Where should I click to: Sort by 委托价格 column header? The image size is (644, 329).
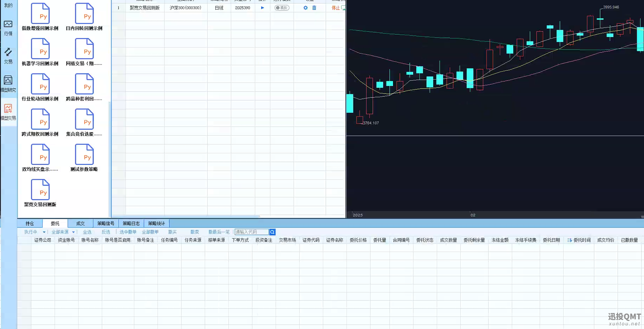tap(358, 240)
